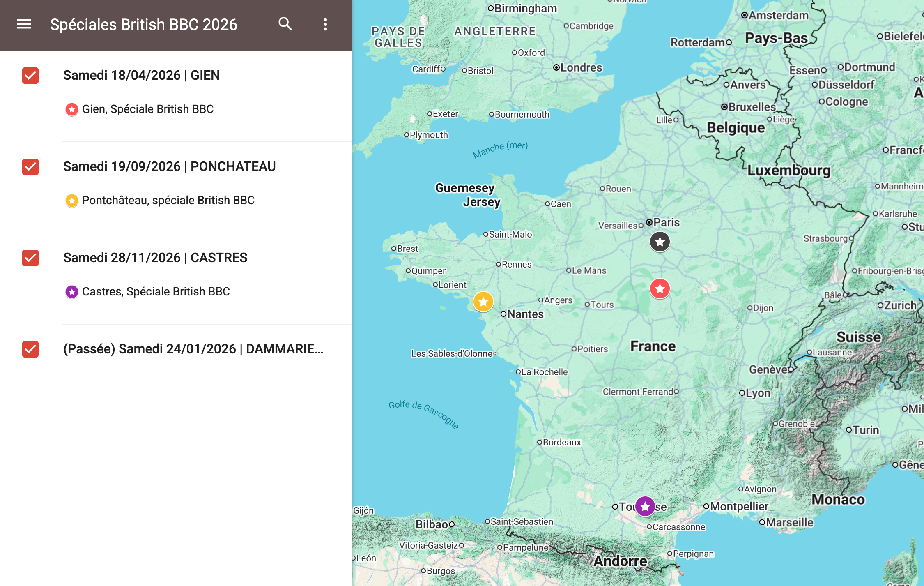Disable the Samedi 28/11/2026 CASTRES layer
924x586 pixels.
click(x=30, y=258)
